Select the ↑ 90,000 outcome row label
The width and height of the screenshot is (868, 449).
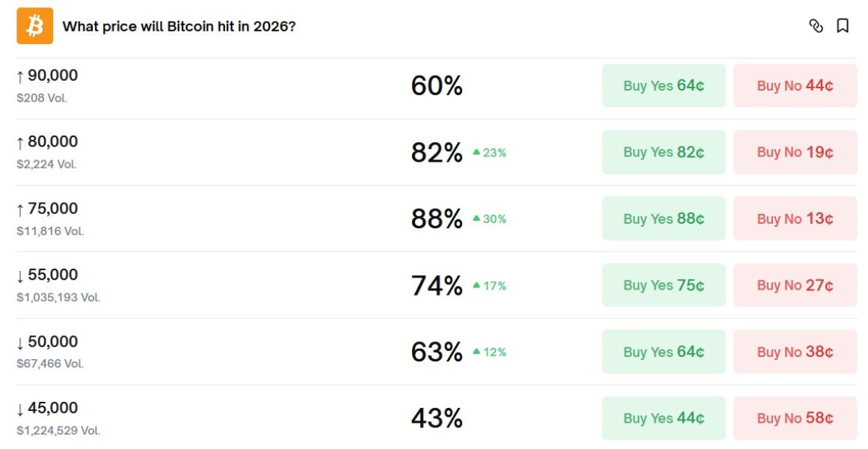point(47,76)
